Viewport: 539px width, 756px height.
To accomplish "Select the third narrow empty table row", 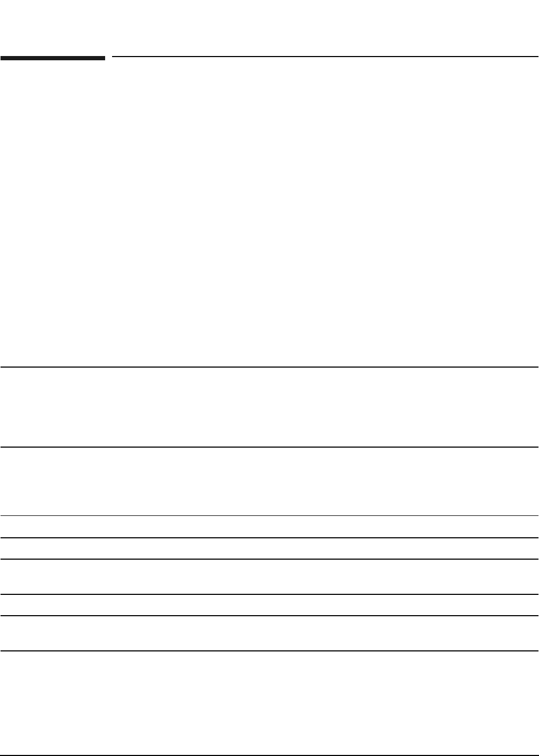I will coord(269,605).
